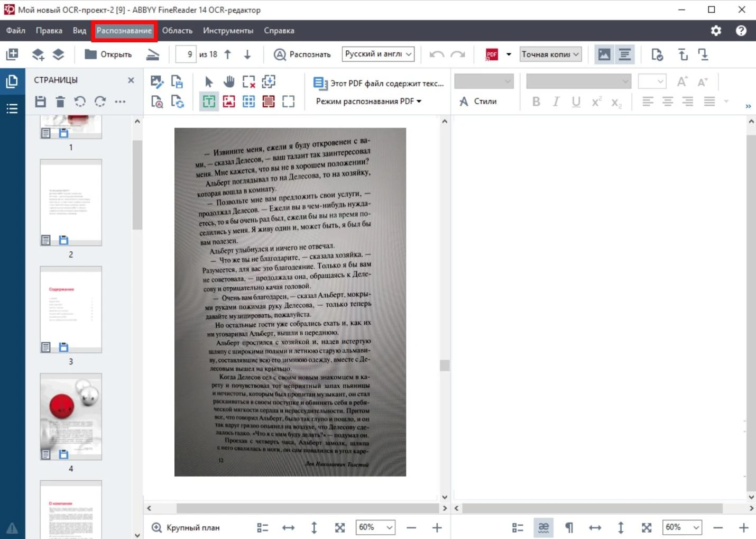
Task: Click the edit image icon
Action: (156, 81)
